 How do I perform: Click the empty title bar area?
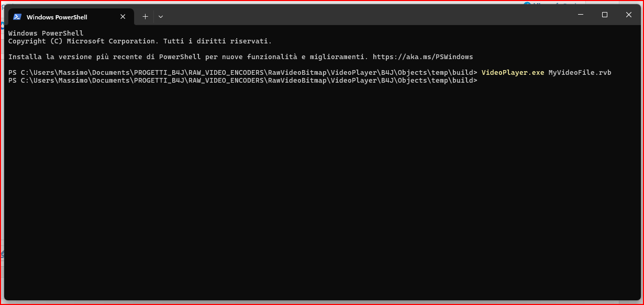coord(367,16)
